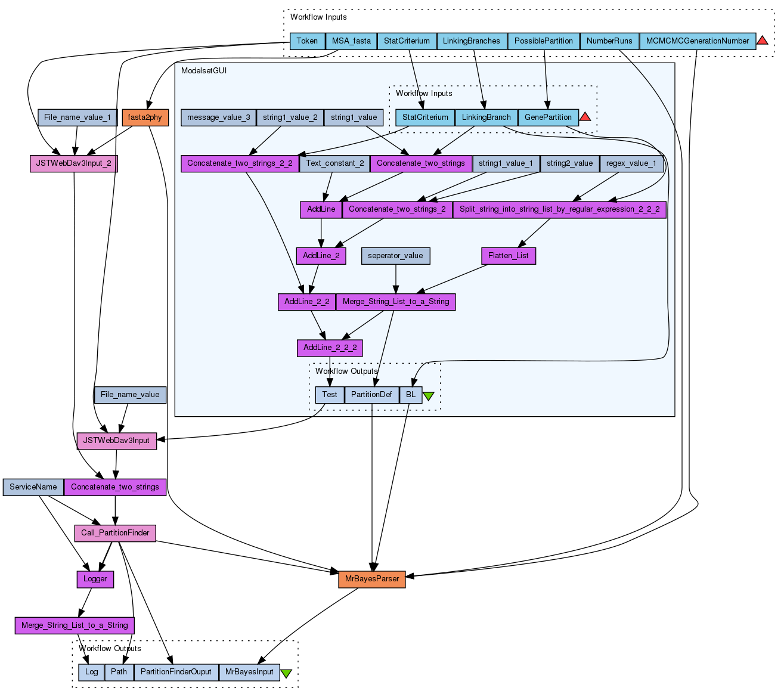784x697 pixels.
Task: Select the Text_constant_2 node
Action: click(x=334, y=163)
